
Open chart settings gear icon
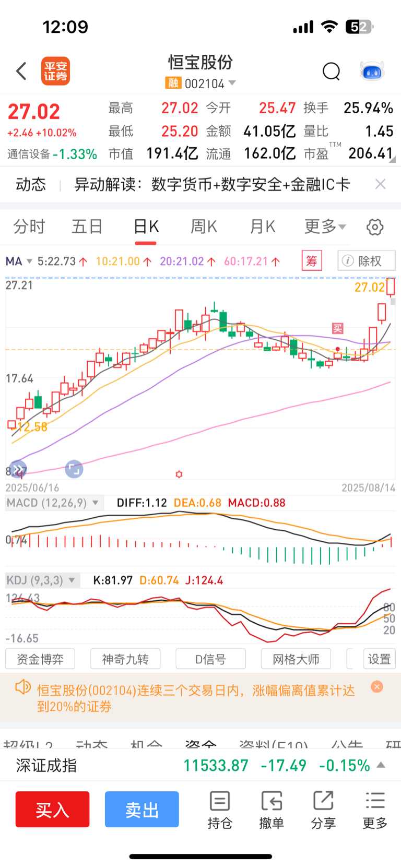click(x=375, y=227)
